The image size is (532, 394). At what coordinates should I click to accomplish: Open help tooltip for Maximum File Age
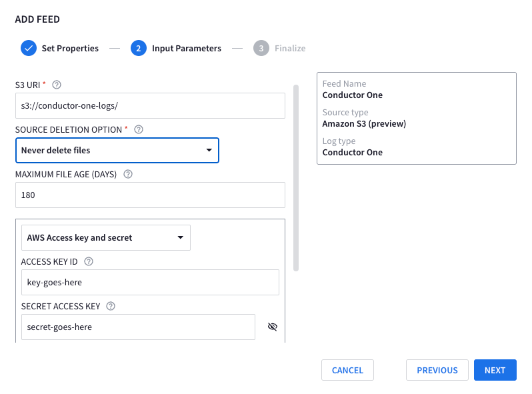click(x=128, y=174)
